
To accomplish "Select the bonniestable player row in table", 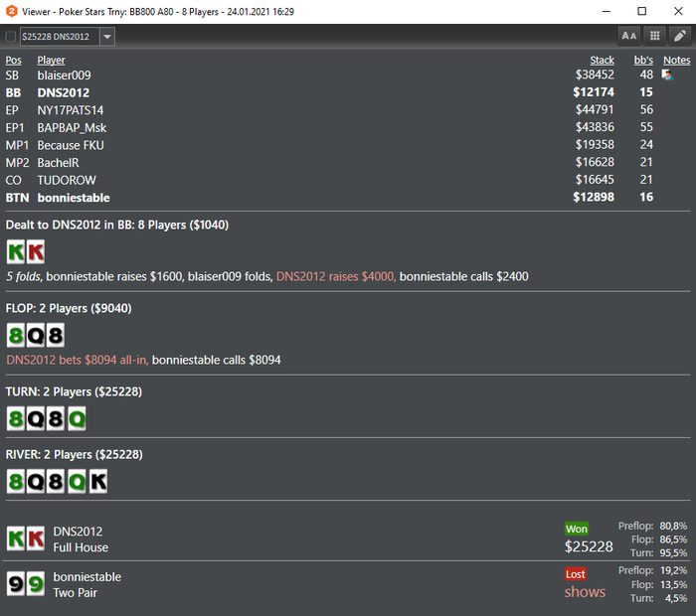I will (348, 198).
